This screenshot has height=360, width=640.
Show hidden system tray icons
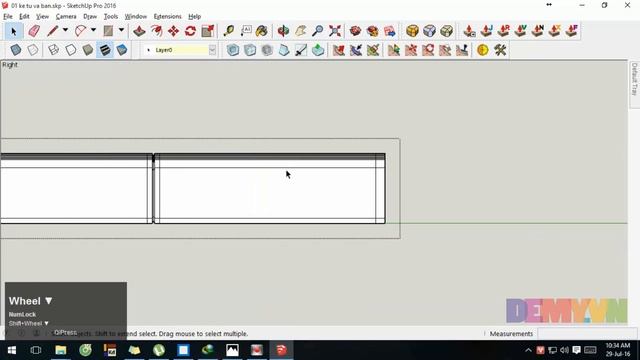click(528, 350)
